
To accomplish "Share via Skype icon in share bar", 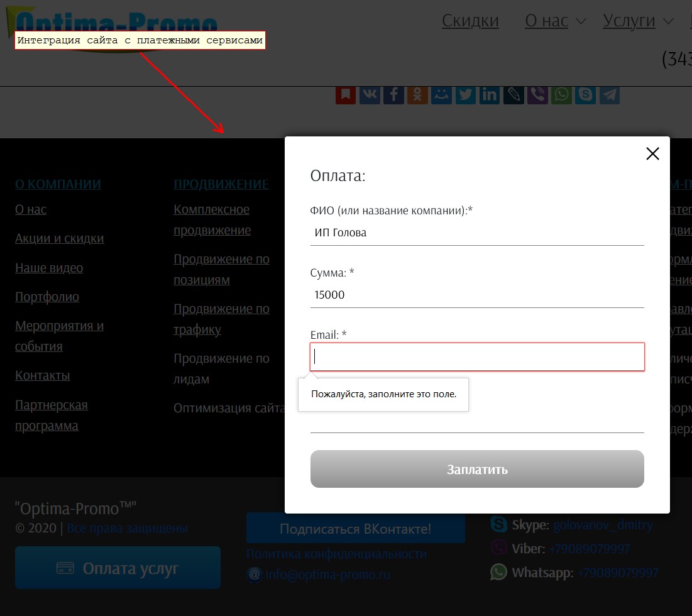I will pos(586,94).
